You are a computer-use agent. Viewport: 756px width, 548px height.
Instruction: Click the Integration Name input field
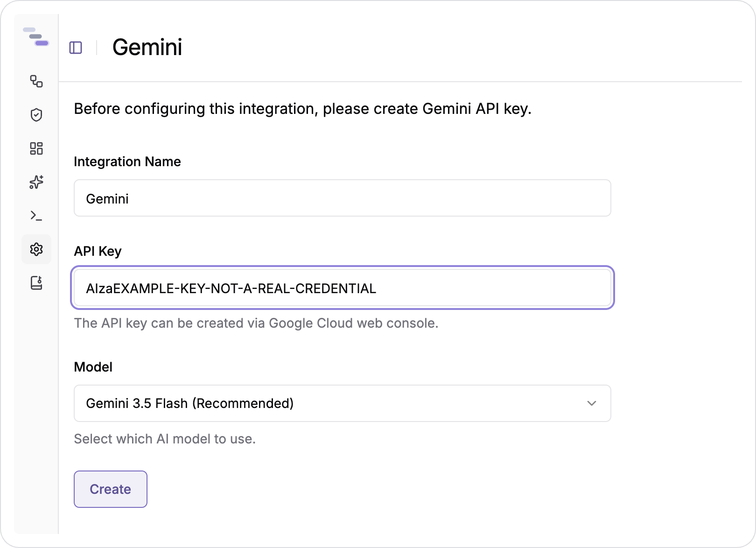coord(343,198)
